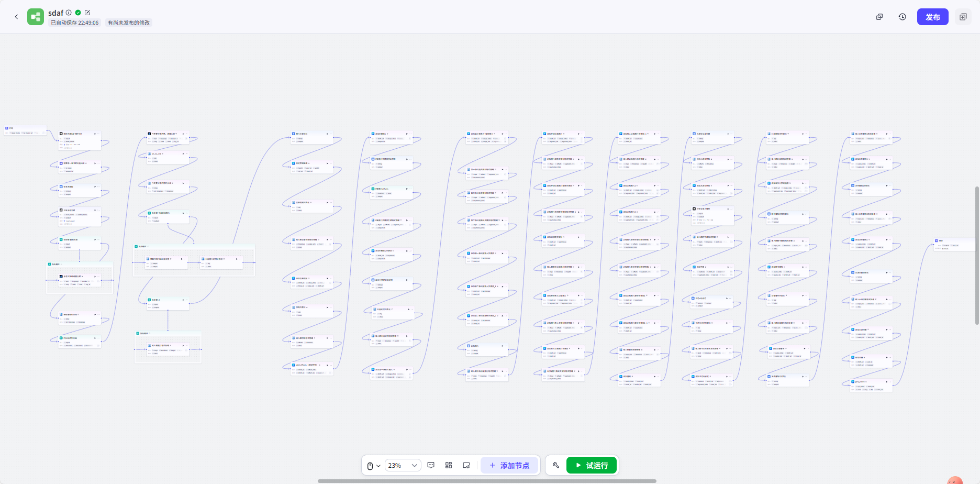980x484 pixels.
Task: Click the vertical scrollbar on the right edge
Action: point(977,256)
